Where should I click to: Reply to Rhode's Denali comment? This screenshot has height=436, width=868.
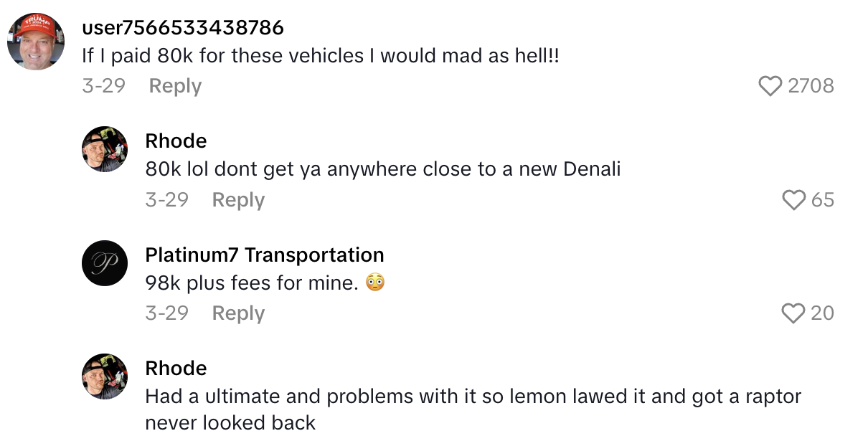pyautogui.click(x=237, y=200)
